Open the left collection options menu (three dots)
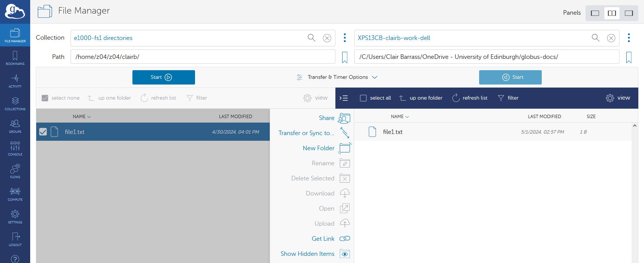The image size is (644, 263). coord(345,38)
